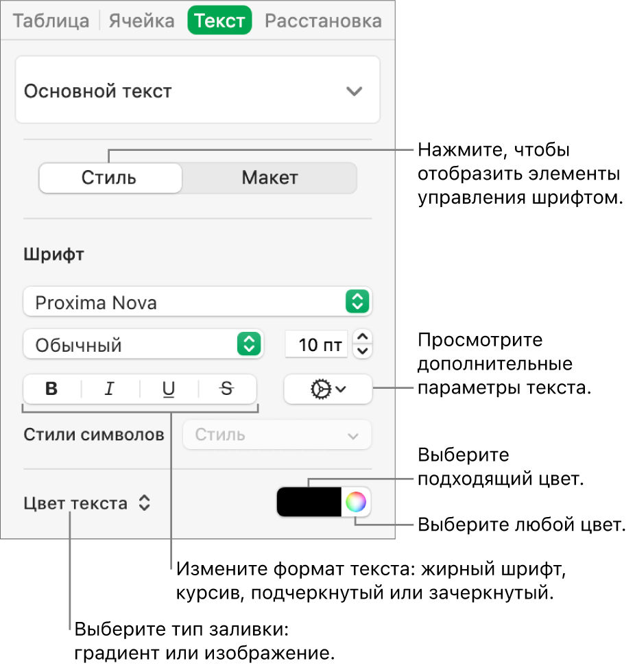Toggle strikethrough text formatting
Image resolution: width=635 pixels, height=672 pixels.
pyautogui.click(x=227, y=389)
